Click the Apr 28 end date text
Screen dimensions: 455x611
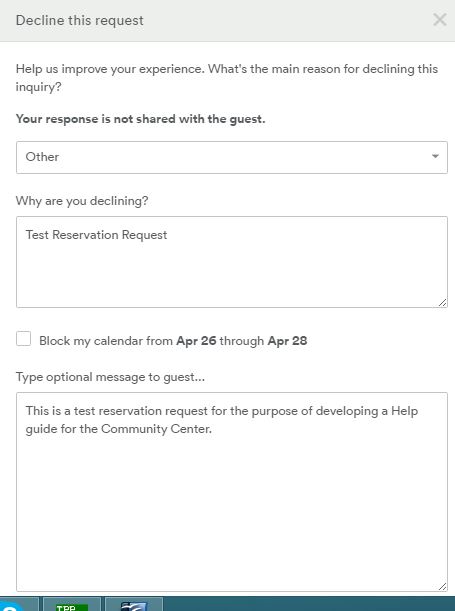[x=287, y=341]
